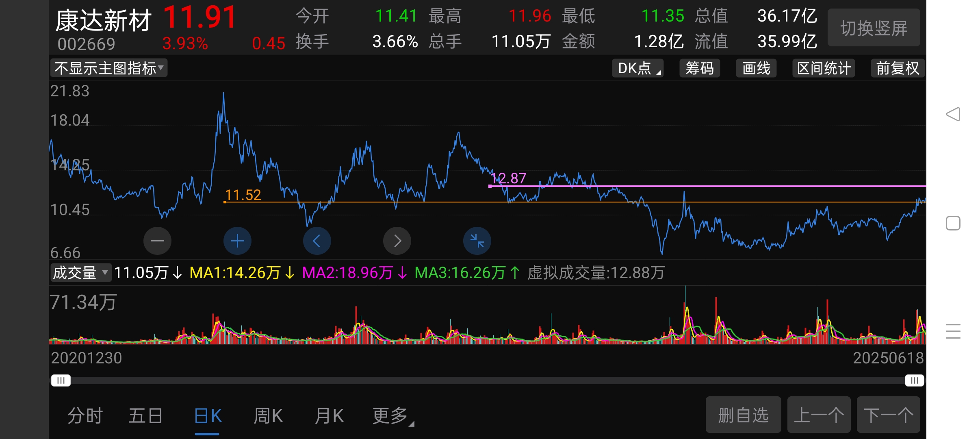Tap the Android recent apps menu icon
Screen dimensions: 980x439
click(x=953, y=331)
